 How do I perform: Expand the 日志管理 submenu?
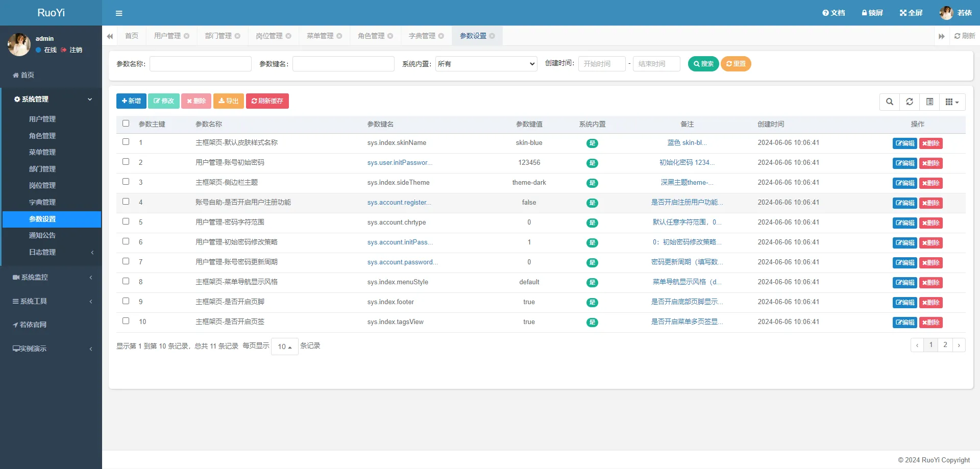click(x=51, y=252)
